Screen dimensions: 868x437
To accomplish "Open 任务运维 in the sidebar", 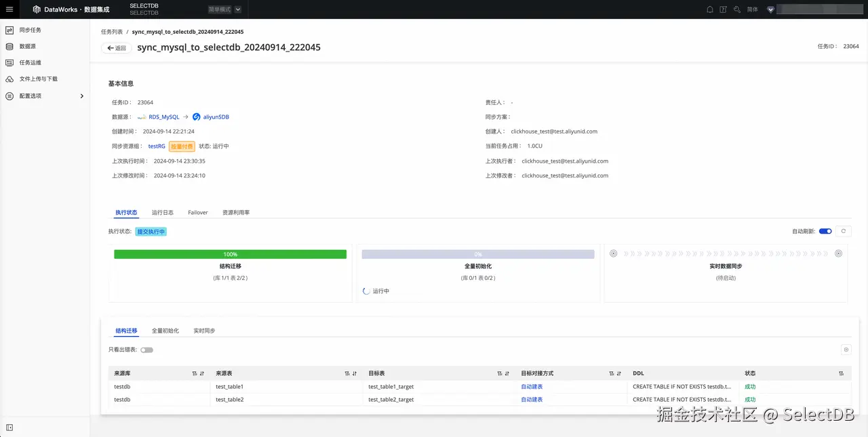I will [31, 62].
